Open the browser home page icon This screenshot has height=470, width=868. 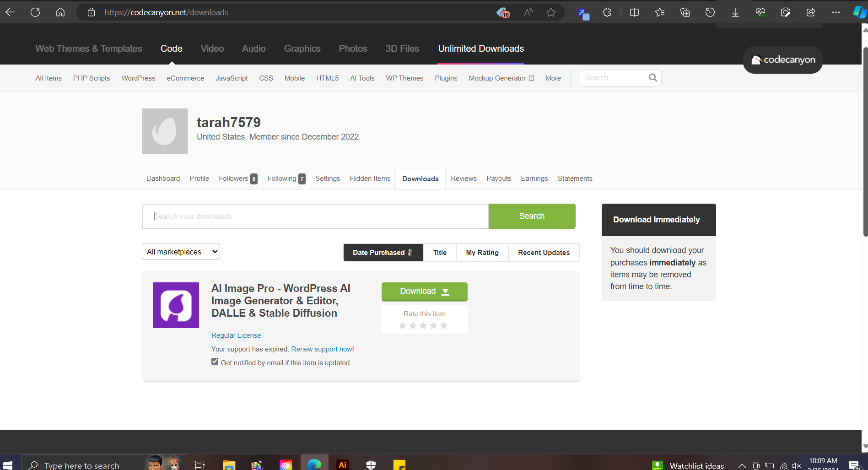60,12
